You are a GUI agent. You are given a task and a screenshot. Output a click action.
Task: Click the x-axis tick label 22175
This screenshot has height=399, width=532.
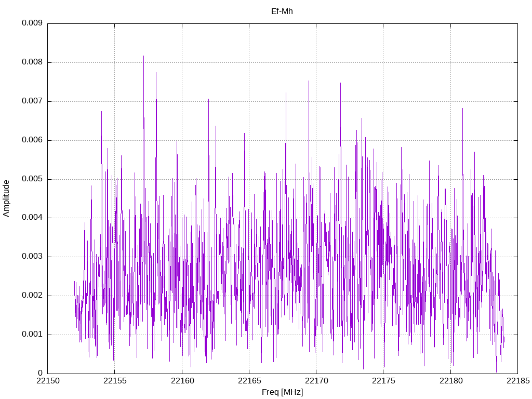pyautogui.click(x=384, y=381)
